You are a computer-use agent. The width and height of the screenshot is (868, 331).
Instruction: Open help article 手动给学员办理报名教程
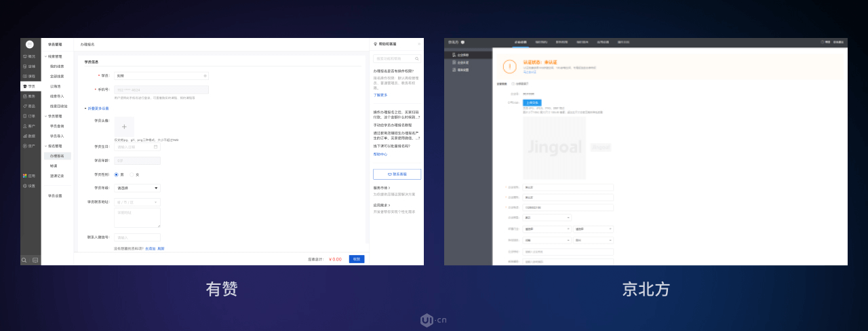pos(393,125)
